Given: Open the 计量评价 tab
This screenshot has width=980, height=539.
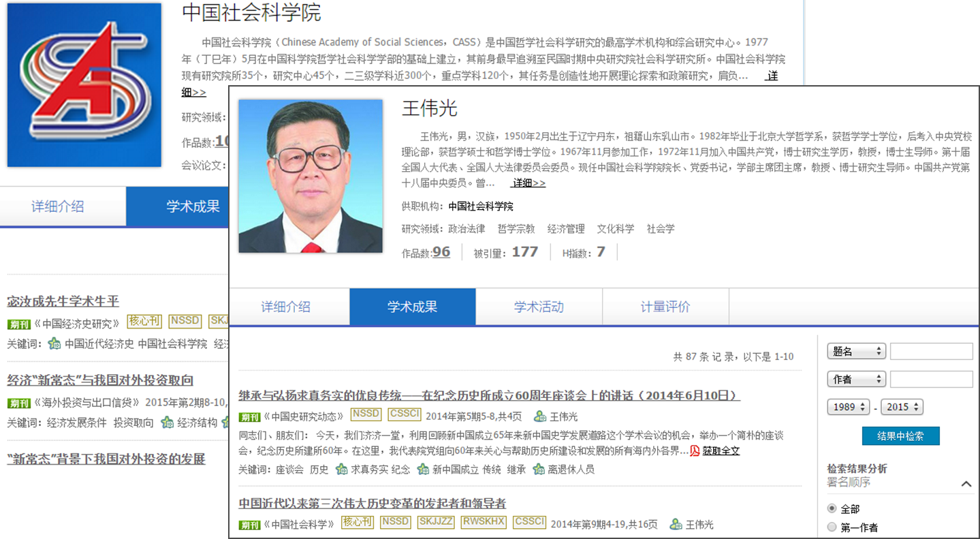Looking at the screenshot, I should 665,307.
